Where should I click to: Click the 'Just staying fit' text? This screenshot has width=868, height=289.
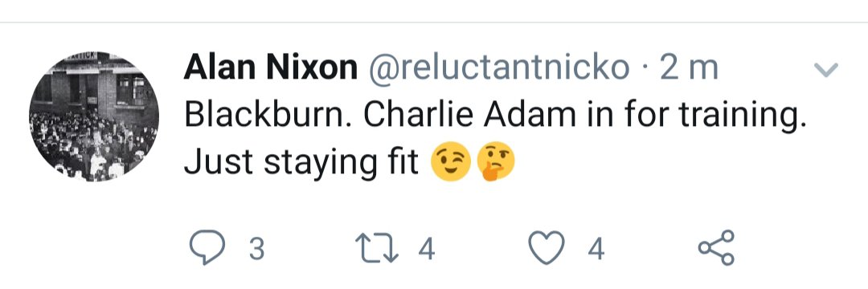coord(301,162)
